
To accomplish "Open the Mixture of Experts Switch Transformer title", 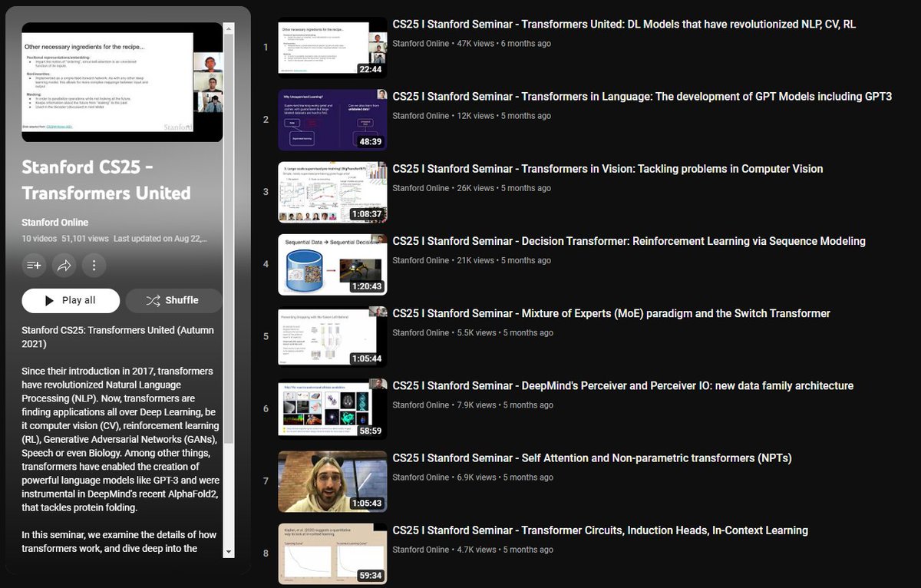I will click(x=611, y=313).
